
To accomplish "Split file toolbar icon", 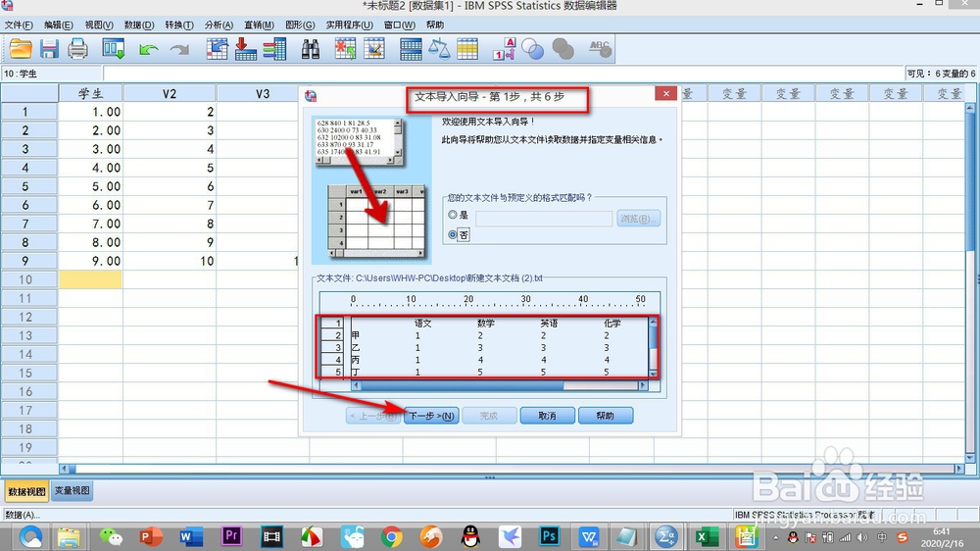I will pyautogui.click(x=411, y=49).
